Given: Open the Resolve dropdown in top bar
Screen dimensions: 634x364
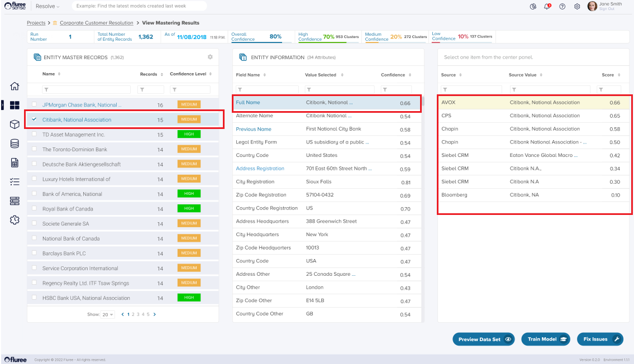Looking at the screenshot, I should click(47, 6).
